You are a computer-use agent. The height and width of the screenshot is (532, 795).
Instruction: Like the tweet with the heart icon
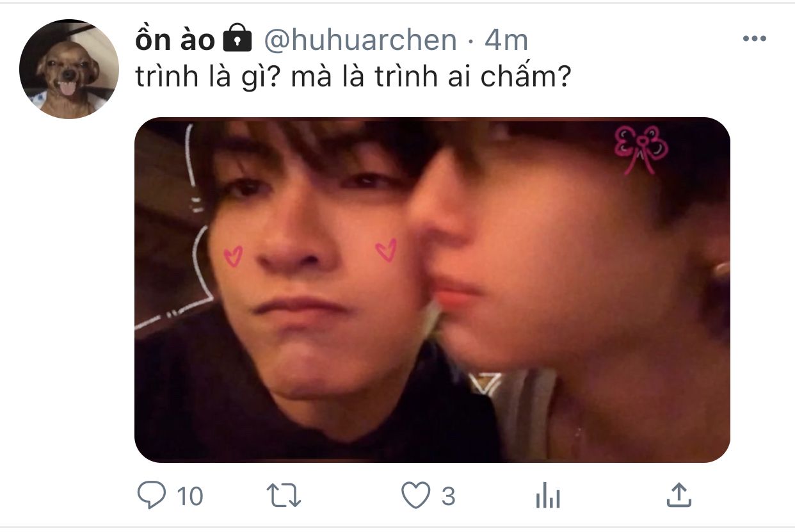pyautogui.click(x=416, y=496)
